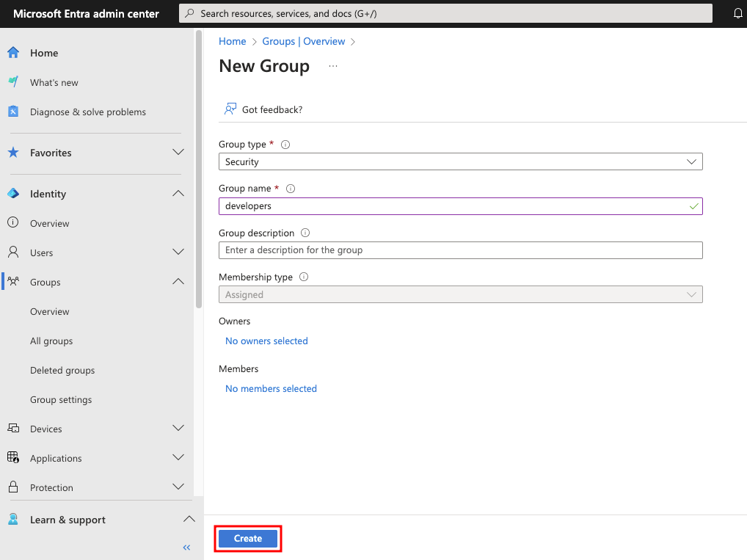Click the Users person icon
Screen dimensions: 747x560
13,252
